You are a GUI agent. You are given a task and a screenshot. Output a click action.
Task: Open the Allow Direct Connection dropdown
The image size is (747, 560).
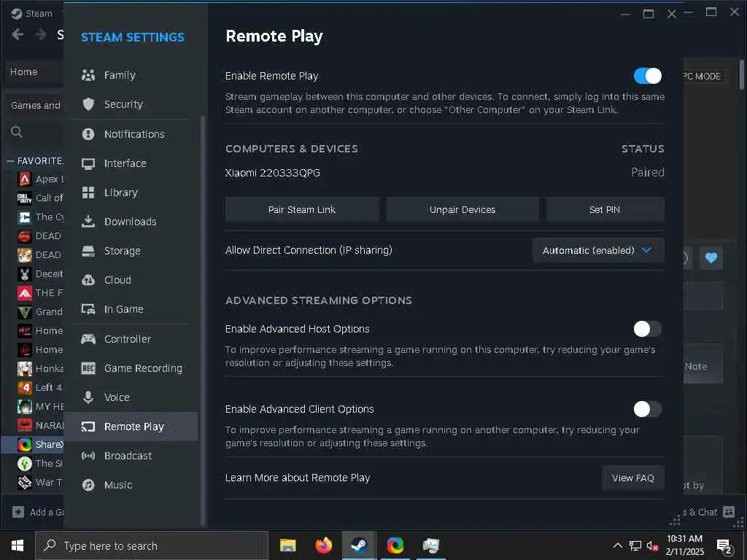(x=598, y=250)
